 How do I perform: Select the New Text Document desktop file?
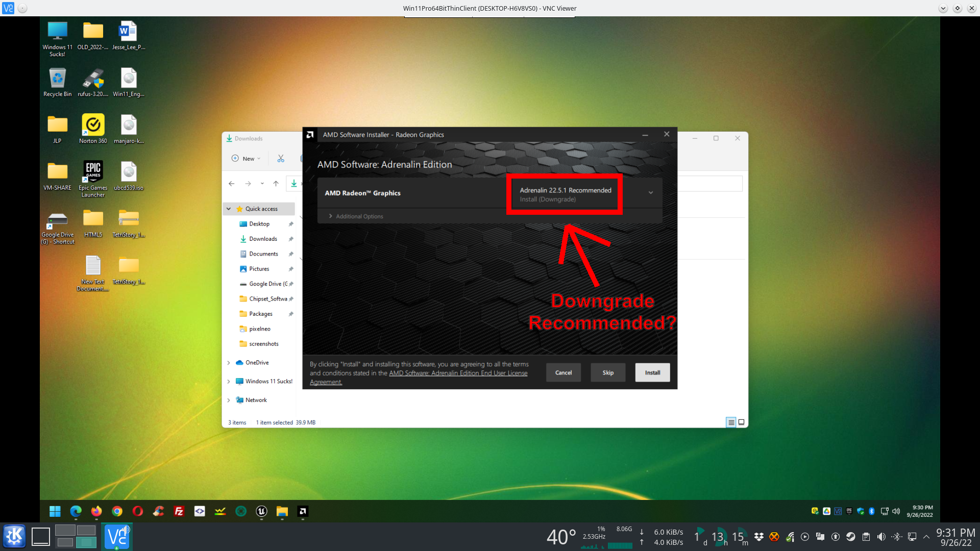(x=93, y=273)
